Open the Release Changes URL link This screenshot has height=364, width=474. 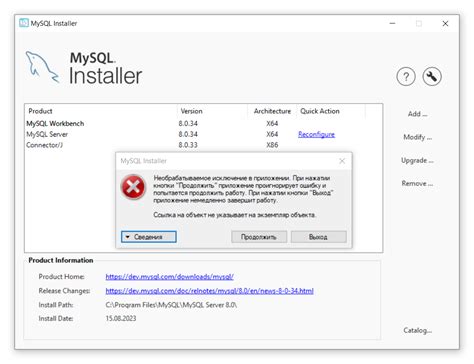tap(209, 291)
